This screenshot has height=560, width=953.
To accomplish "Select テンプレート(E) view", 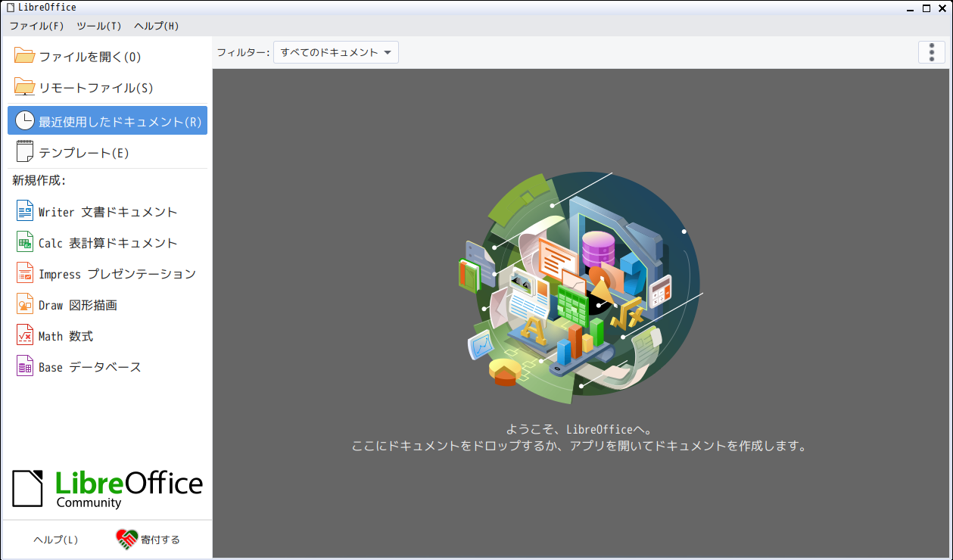I will (x=107, y=152).
